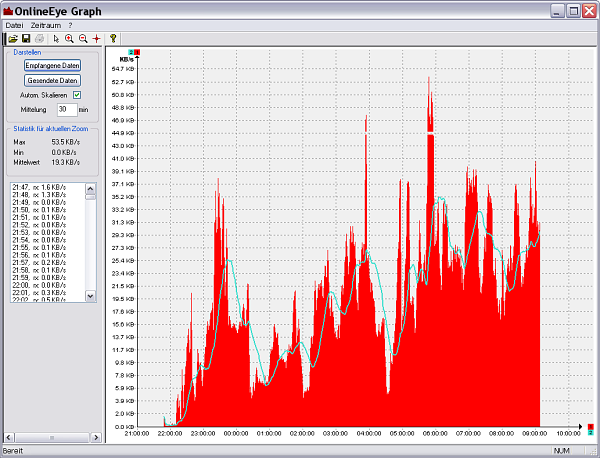This screenshot has width=600, height=458.
Task: Click the yellow Help icon in toolbar
Action: click(113, 37)
